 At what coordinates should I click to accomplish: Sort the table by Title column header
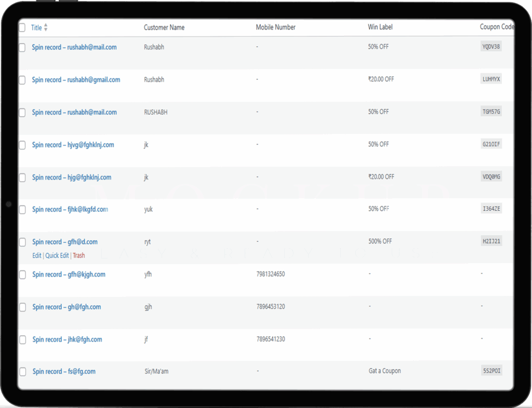tap(36, 28)
